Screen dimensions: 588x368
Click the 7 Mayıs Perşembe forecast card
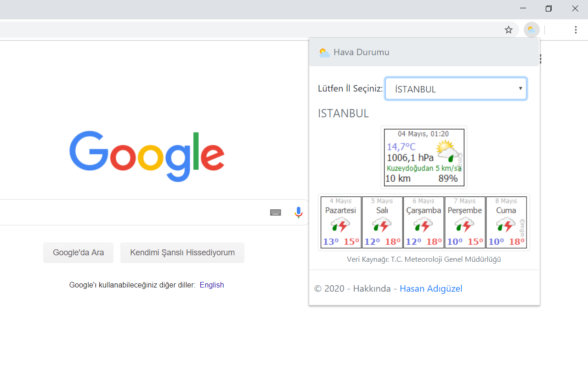[465, 223]
